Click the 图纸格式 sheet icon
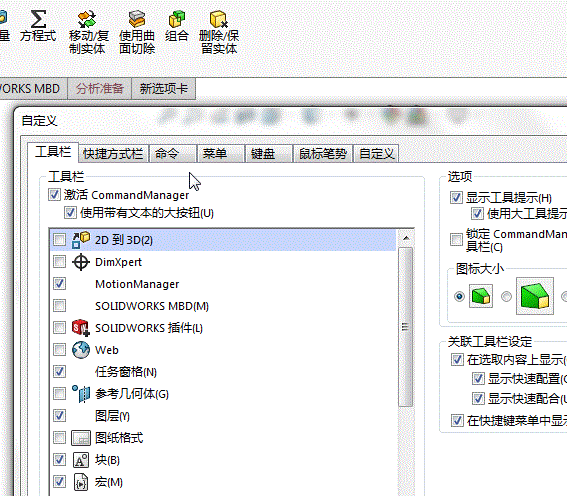The image size is (567, 496). coord(81,438)
